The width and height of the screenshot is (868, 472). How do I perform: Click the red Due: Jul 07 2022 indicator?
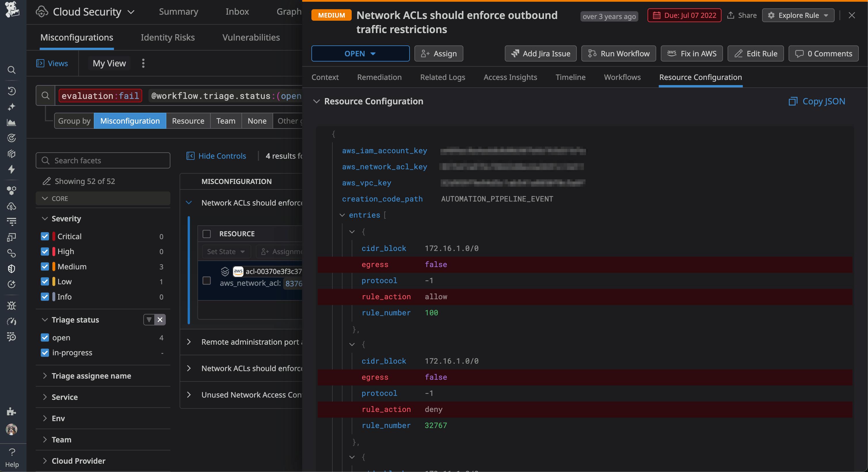coord(684,15)
